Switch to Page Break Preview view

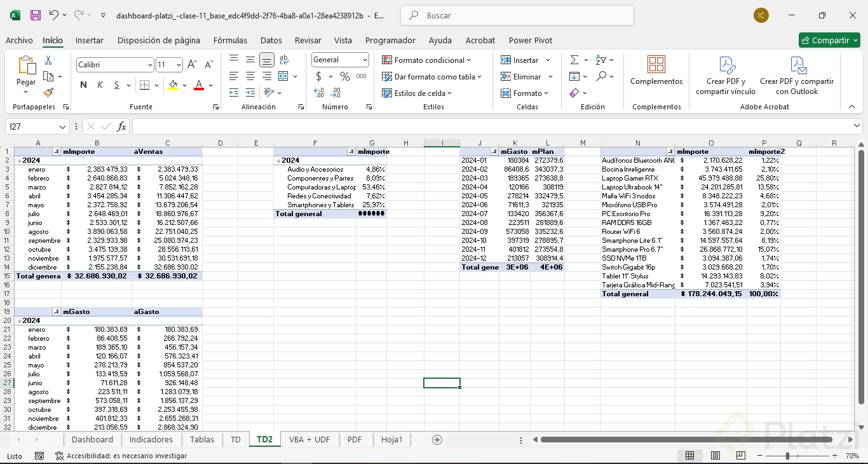pyautogui.click(x=741, y=456)
